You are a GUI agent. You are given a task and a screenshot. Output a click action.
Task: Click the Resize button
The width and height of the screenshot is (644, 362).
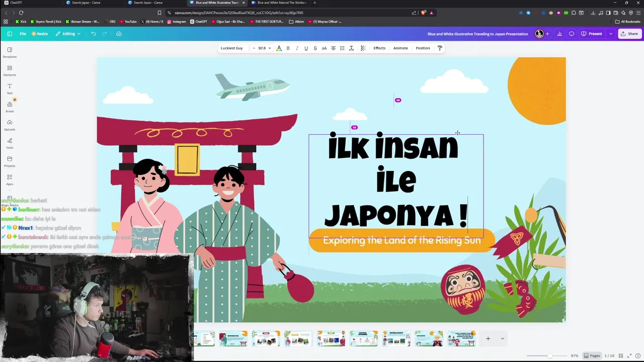(40, 34)
